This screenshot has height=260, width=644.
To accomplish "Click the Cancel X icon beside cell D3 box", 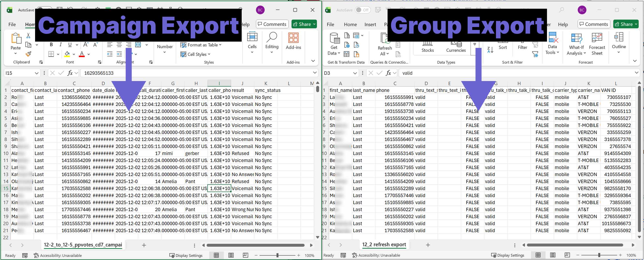I will (x=371, y=73).
